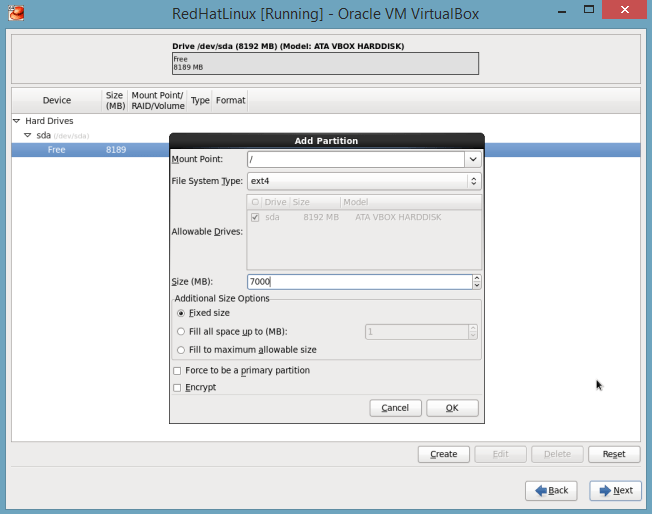
Task: Open the Mount Point dropdown arrow
Action: point(473,159)
